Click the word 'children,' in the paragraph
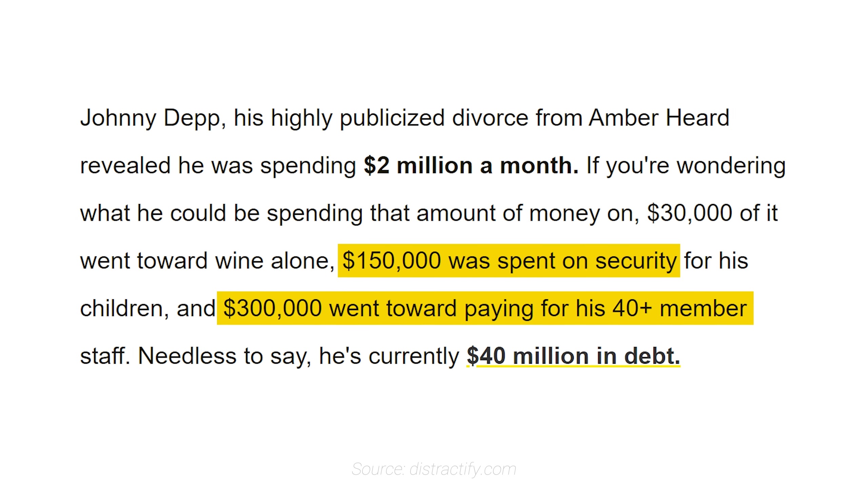 [x=124, y=308]
